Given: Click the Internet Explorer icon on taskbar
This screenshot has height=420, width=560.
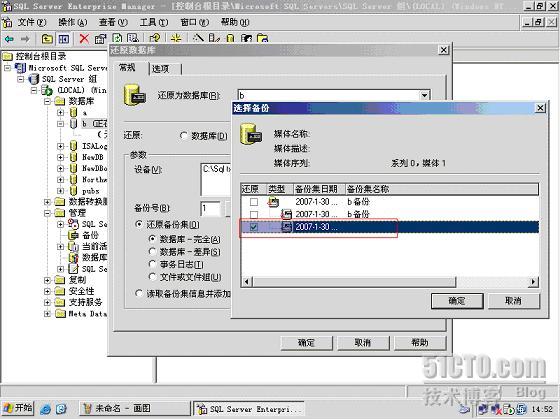Looking at the screenshot, I should pyautogui.click(x=45, y=409).
